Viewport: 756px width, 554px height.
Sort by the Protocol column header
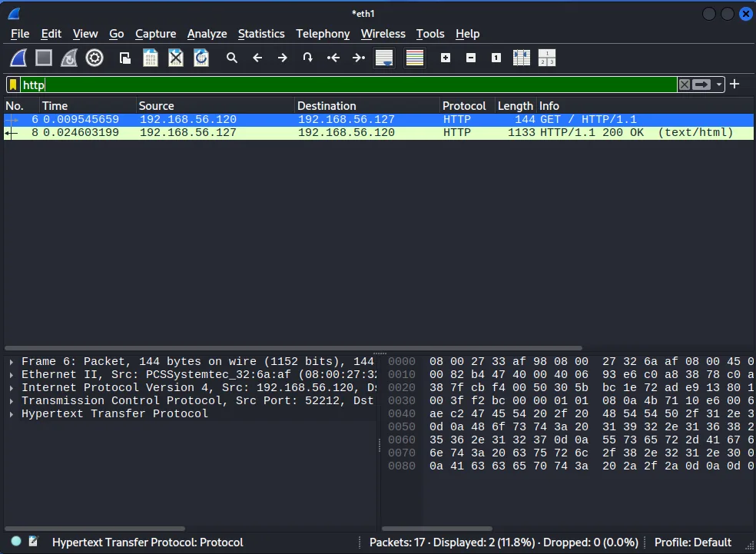467,105
